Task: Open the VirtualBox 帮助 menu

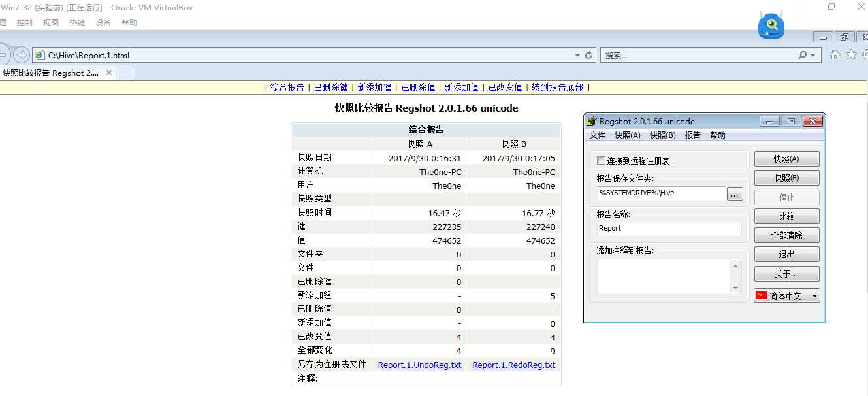Action: 129,22
